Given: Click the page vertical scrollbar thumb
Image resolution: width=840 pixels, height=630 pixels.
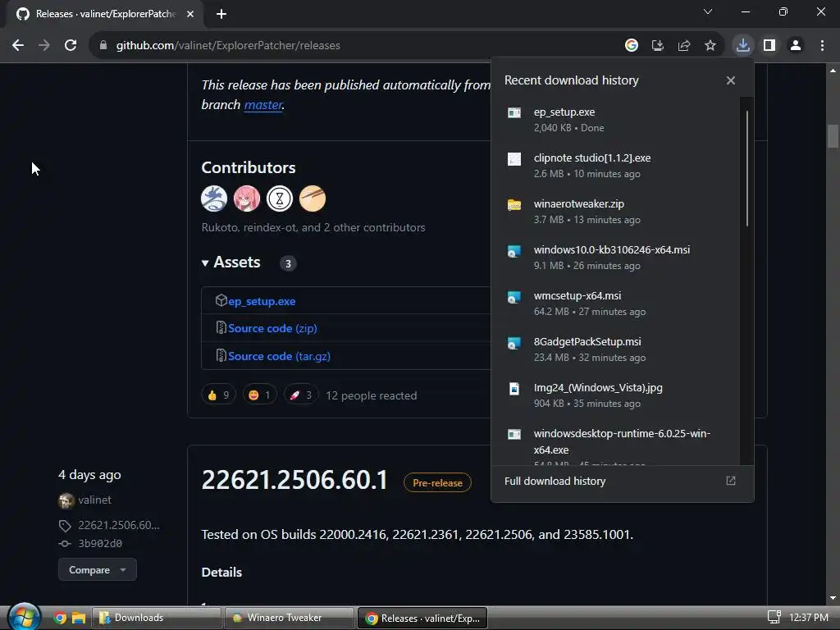Looking at the screenshot, I should pyautogui.click(x=833, y=135).
